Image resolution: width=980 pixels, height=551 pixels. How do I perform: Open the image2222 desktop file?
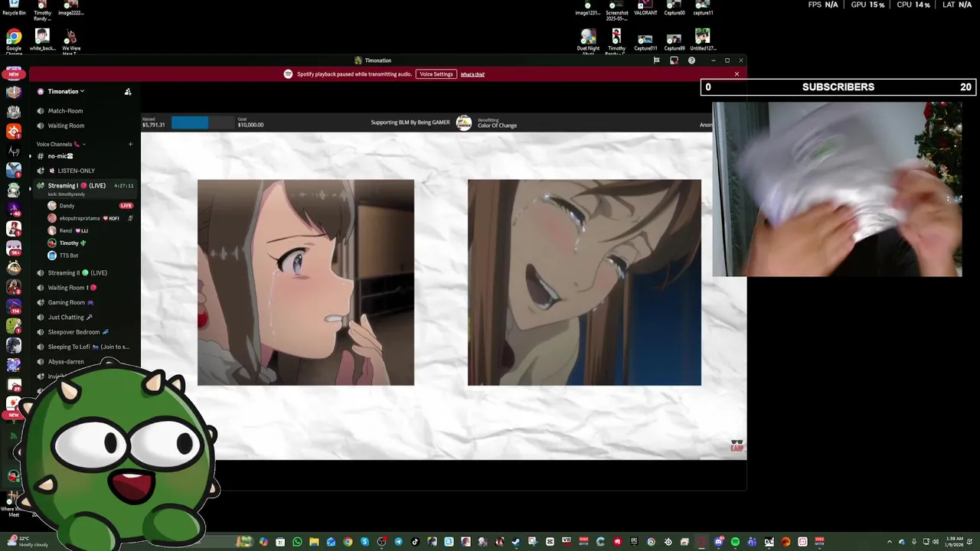point(70,8)
